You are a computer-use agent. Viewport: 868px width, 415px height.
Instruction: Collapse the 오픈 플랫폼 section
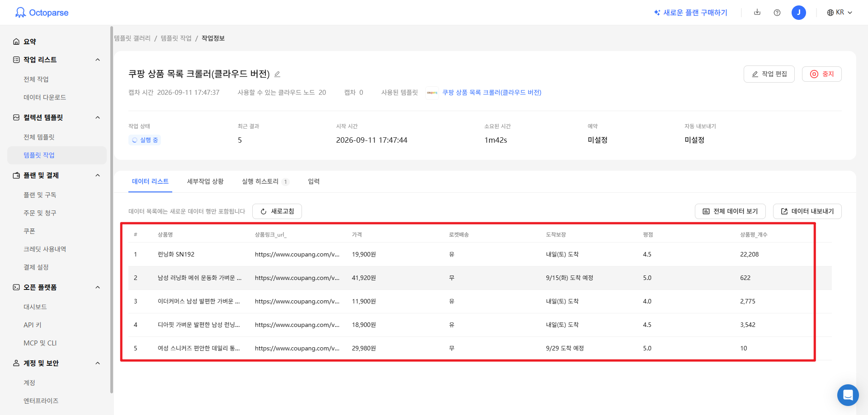click(x=98, y=287)
